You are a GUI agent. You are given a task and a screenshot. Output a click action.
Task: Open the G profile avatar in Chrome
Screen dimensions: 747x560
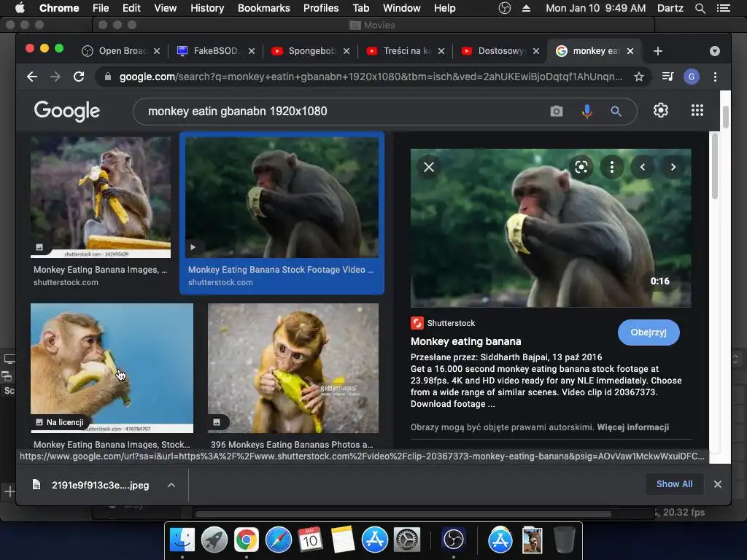point(692,77)
